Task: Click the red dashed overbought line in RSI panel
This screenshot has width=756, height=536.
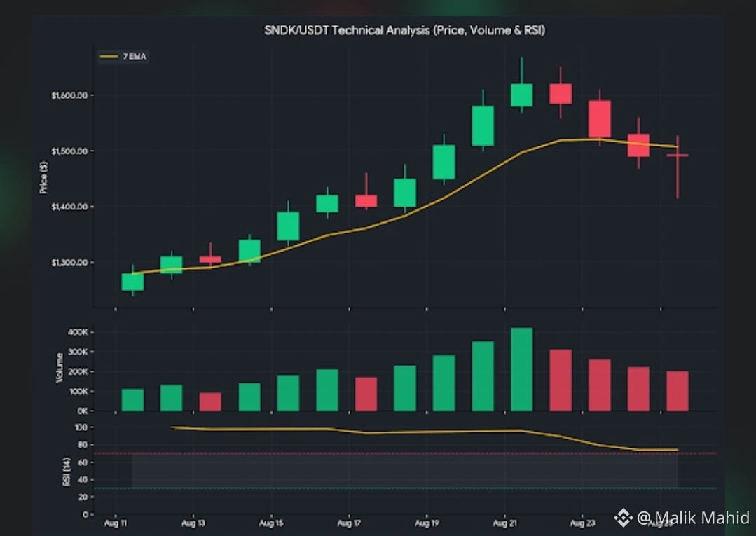Action: [x=405, y=453]
